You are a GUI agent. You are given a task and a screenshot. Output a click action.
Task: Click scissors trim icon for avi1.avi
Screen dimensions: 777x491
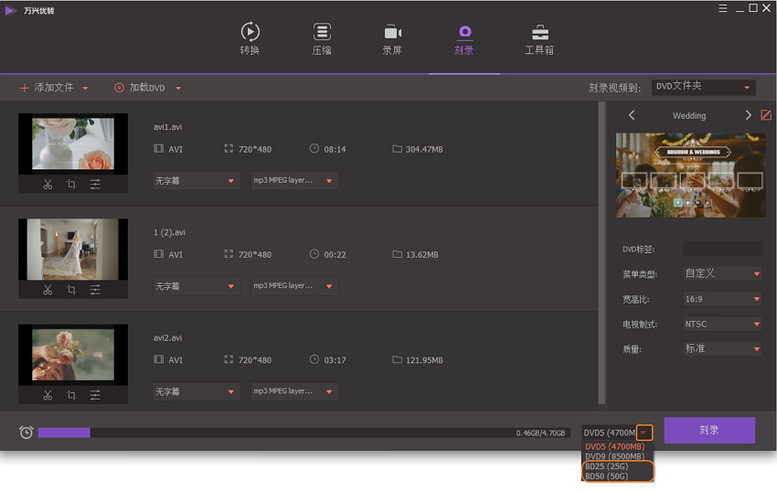[x=48, y=184]
